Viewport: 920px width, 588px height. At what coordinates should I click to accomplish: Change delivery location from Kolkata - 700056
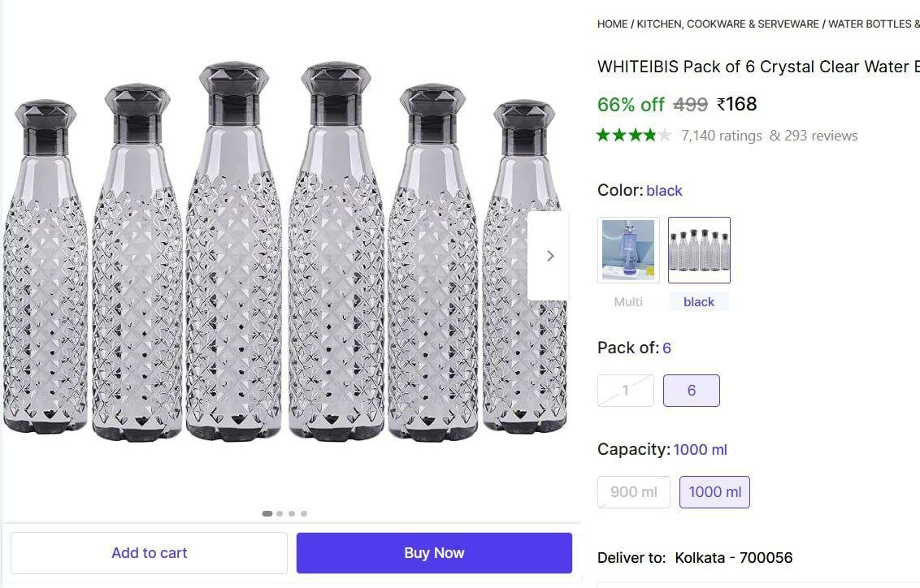pos(732,557)
